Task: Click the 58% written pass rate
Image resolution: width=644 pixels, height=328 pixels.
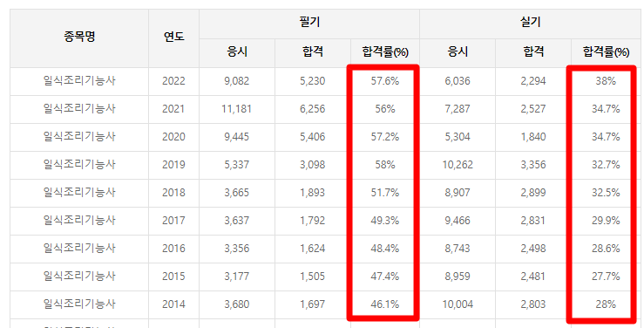Action: (385, 165)
